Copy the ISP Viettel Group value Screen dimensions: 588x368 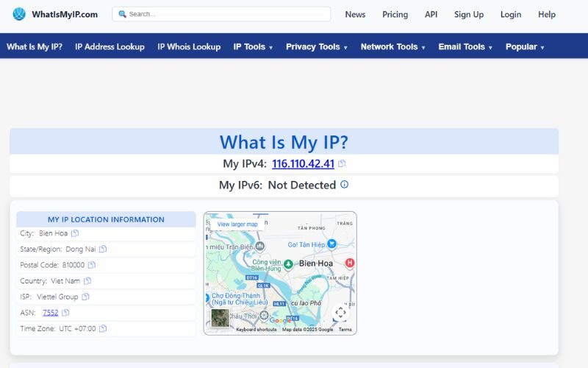point(85,297)
